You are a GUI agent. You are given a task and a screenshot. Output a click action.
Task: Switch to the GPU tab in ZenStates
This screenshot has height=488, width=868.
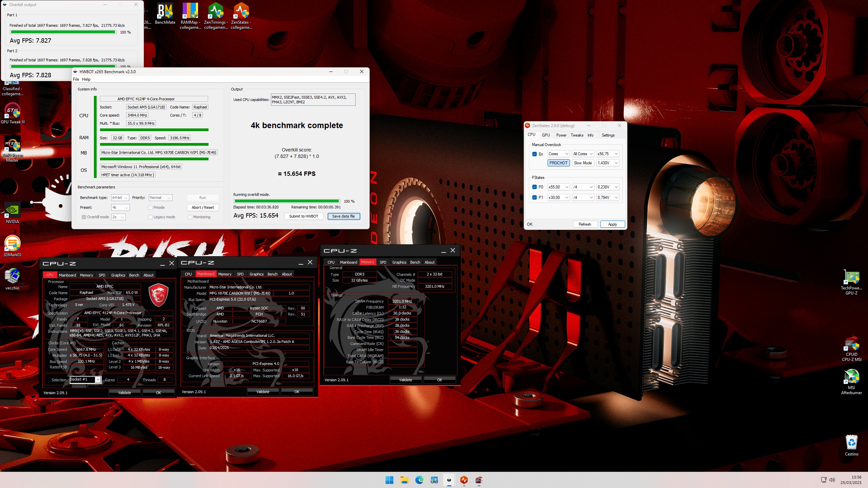(546, 135)
